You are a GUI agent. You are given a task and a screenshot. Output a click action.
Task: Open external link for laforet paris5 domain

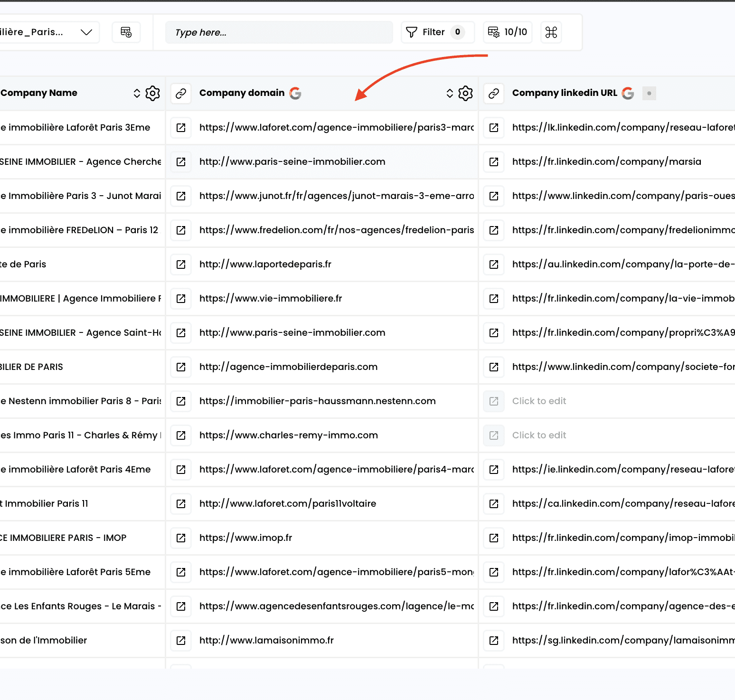[x=181, y=572]
